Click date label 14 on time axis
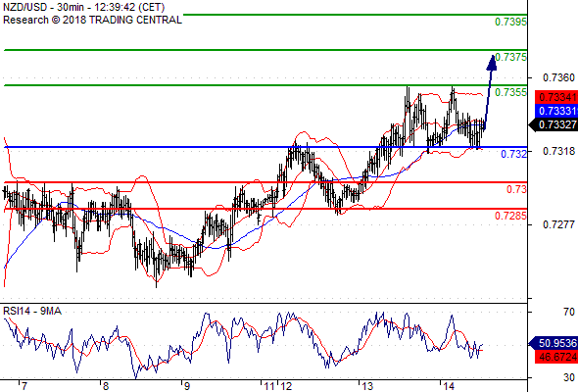The height and width of the screenshot is (392, 578). pos(450,386)
